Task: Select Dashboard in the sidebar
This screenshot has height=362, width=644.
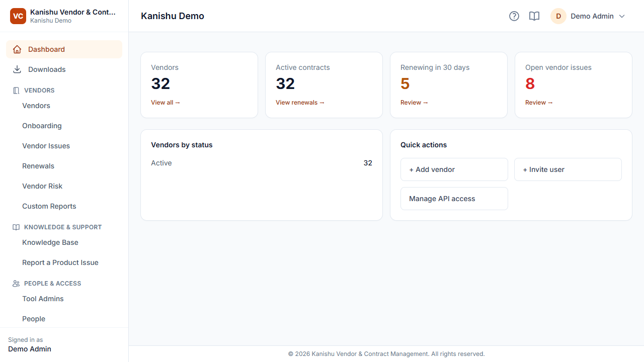Action: point(64,49)
